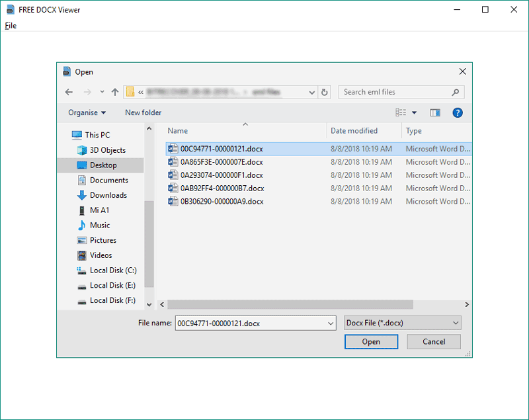529x420 pixels.
Task: Click the Back navigation arrow
Action: point(69,92)
